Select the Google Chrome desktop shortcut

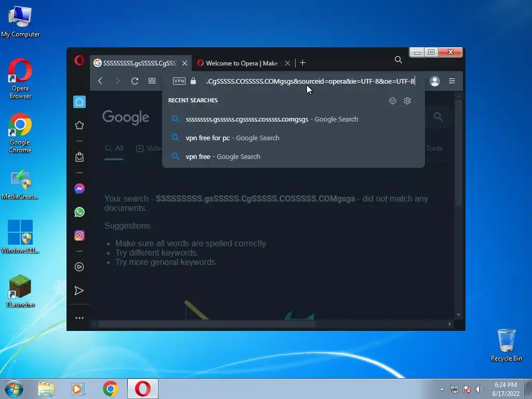pos(20,133)
